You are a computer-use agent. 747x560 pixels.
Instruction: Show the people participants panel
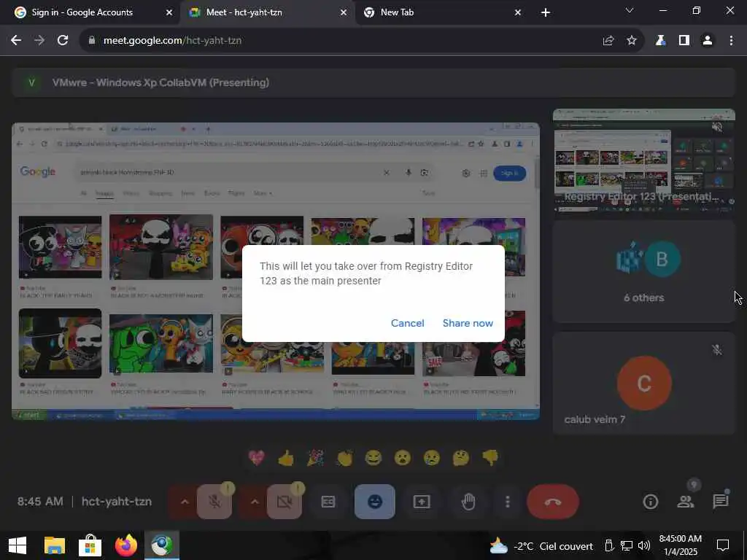tap(686, 502)
